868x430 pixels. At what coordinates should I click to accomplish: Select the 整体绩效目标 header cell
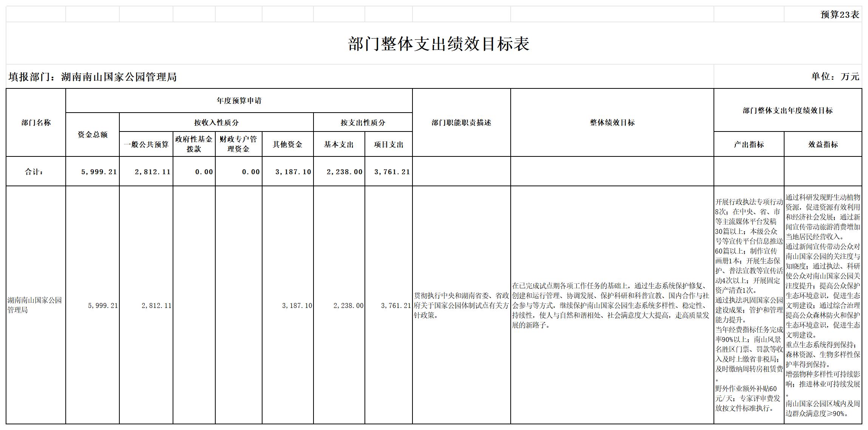click(612, 122)
